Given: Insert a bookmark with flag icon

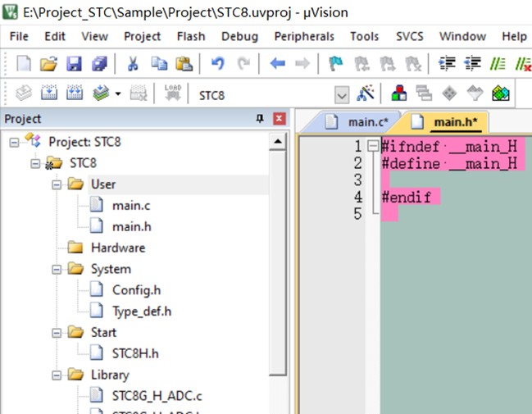Looking at the screenshot, I should click(x=336, y=63).
